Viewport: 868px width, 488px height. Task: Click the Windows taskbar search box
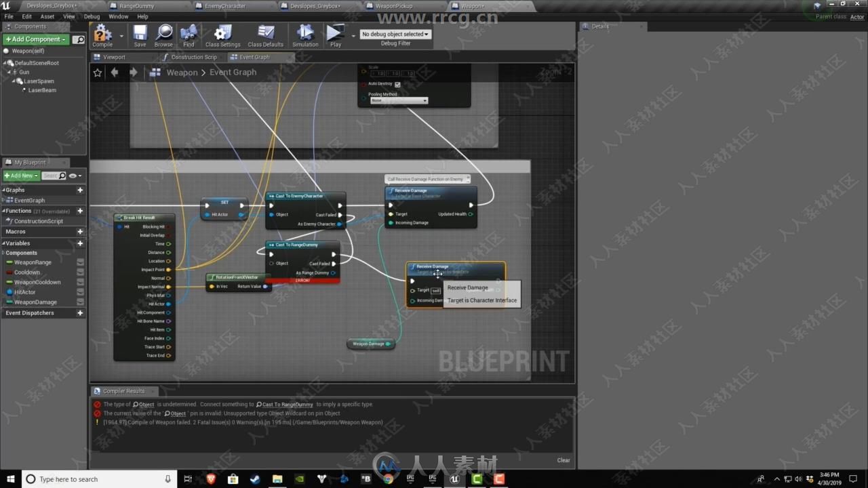99,479
